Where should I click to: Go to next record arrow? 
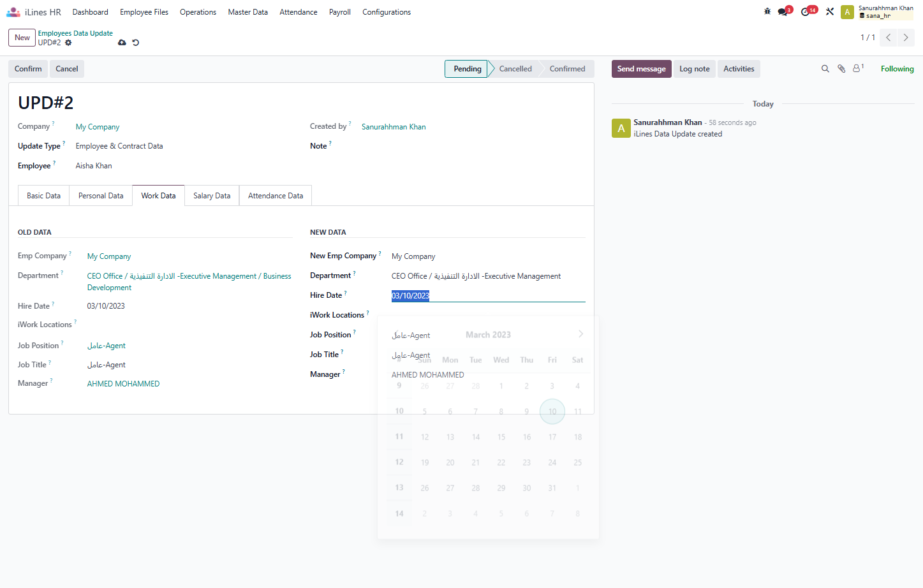906,38
